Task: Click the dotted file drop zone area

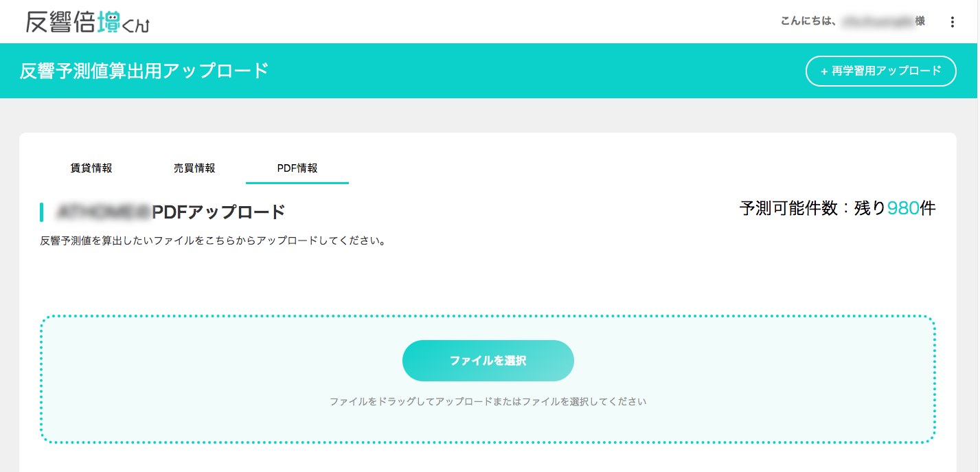Action: 488,379
